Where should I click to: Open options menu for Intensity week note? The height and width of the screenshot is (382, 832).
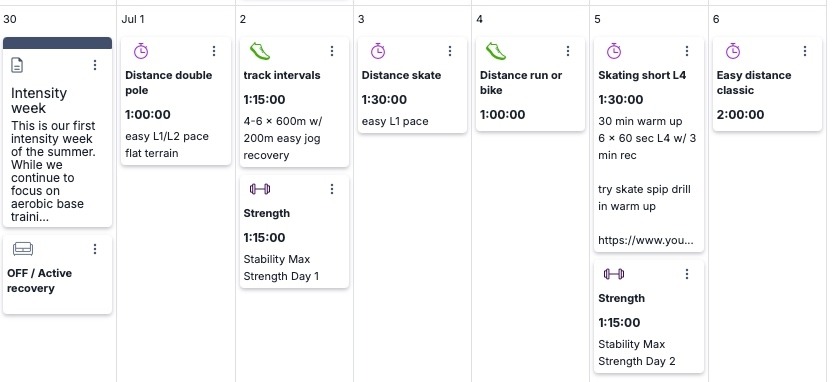point(95,65)
